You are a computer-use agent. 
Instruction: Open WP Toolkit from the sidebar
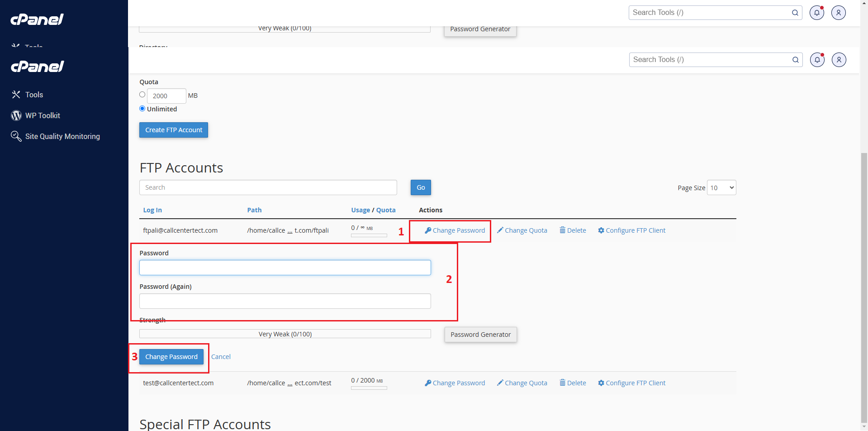[43, 115]
